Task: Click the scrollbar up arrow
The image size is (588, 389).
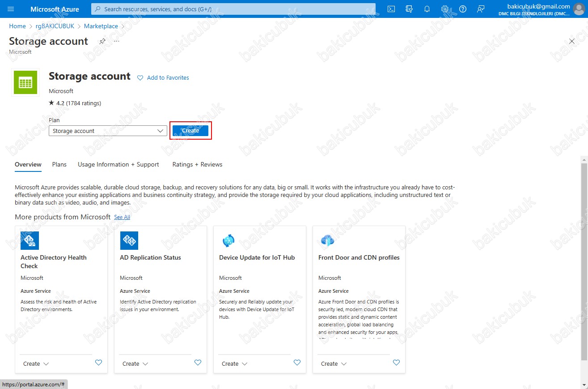Action: click(x=584, y=159)
